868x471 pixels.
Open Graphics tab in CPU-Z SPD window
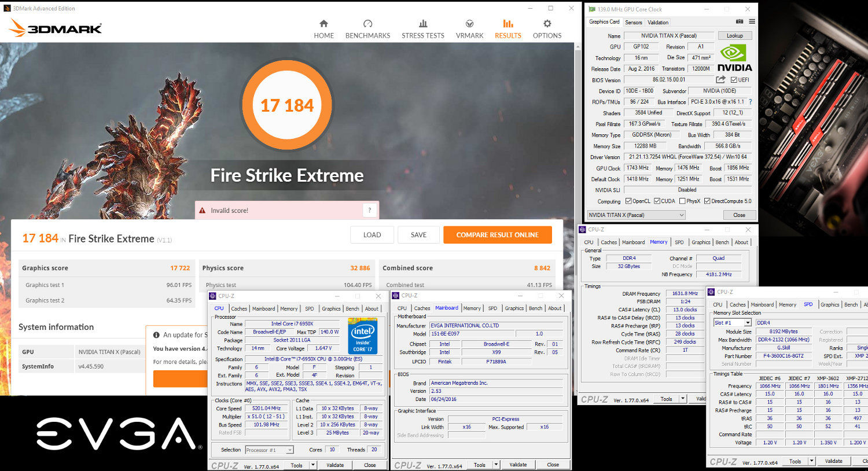830,305
